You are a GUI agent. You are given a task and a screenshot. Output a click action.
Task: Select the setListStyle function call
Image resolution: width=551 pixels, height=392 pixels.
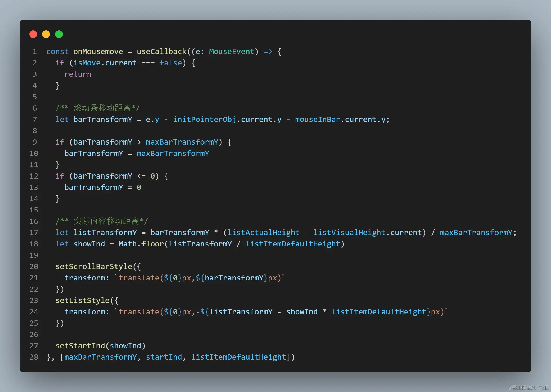pos(83,300)
